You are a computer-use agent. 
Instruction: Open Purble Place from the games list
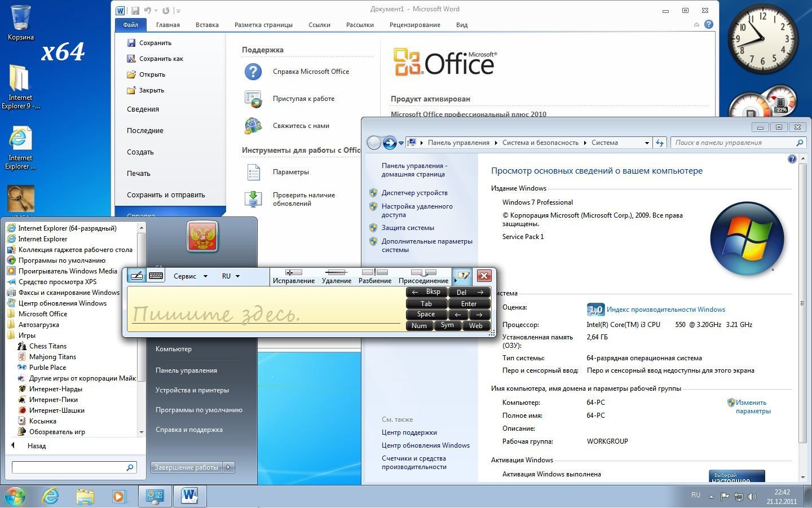[47, 368]
